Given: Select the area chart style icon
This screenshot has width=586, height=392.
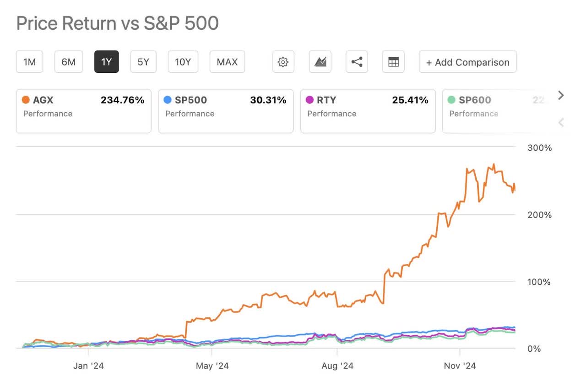Looking at the screenshot, I should click(320, 62).
